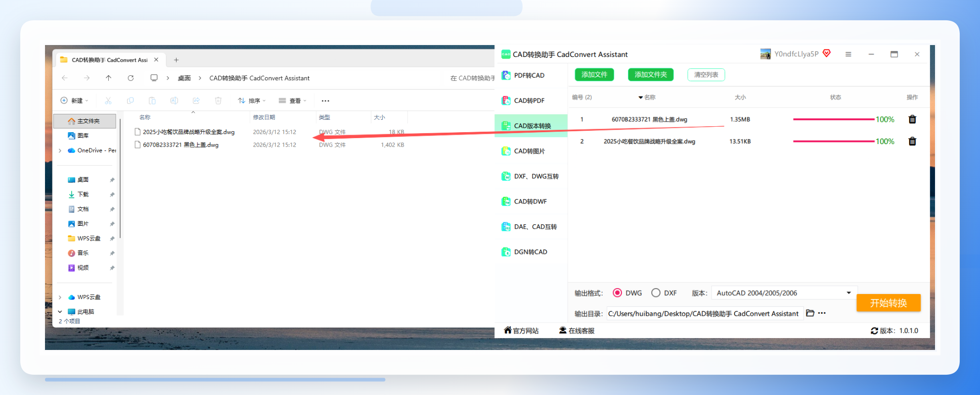Check for updates via the version refresh icon
980x395 pixels.
874,331
